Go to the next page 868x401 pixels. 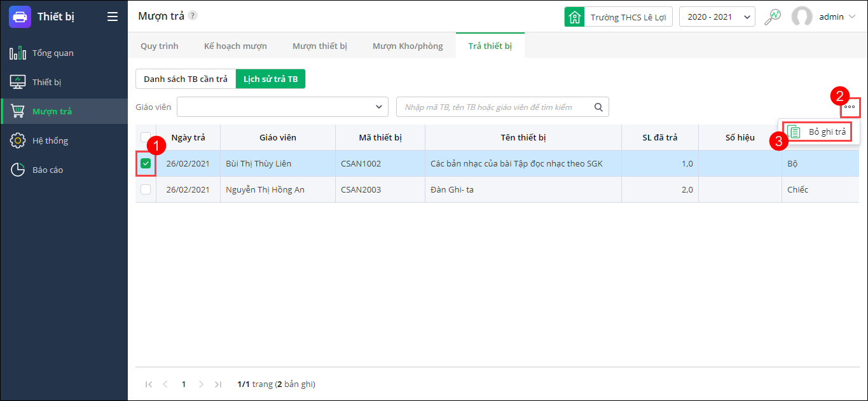point(201,384)
